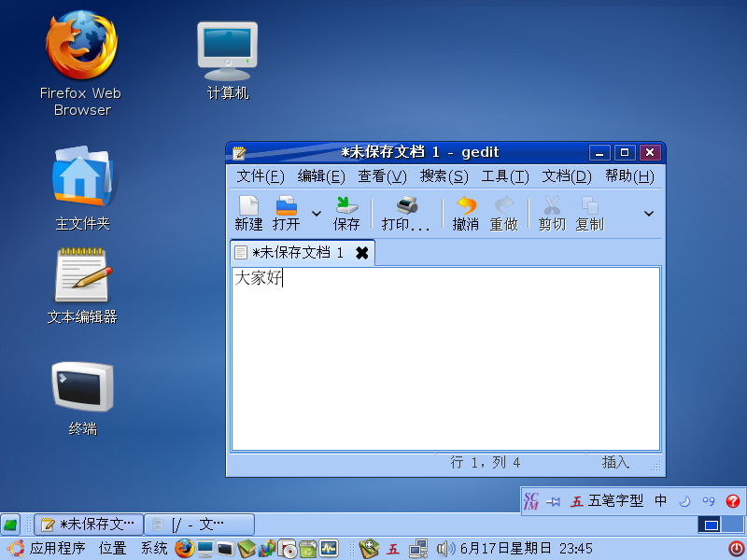This screenshot has height=560, width=747.
Task: Open the 五笔字型 input method selector
Action: [607, 501]
